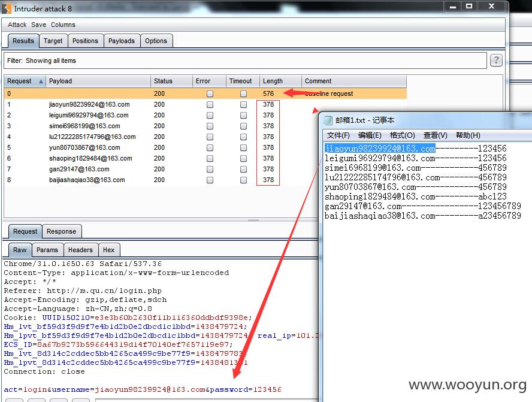Select the Request message tab
Viewport: 532px width, 402px height.
(x=25, y=231)
